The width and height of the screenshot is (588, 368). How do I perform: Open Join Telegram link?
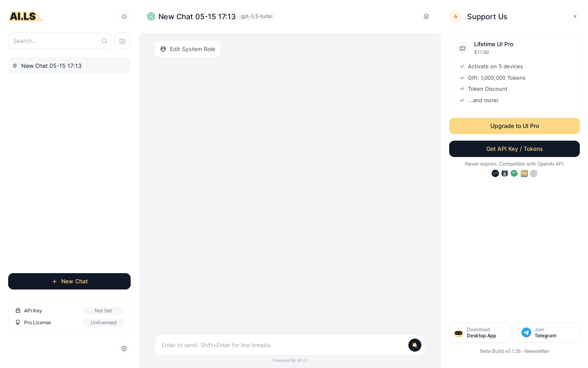click(548, 332)
